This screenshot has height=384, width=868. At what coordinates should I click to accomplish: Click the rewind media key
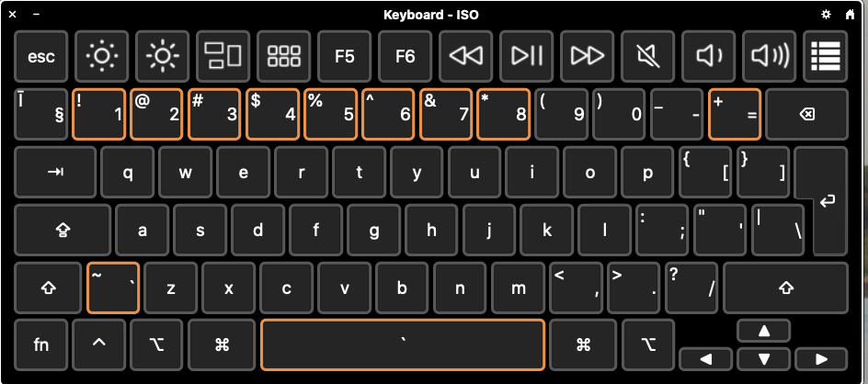coord(465,56)
